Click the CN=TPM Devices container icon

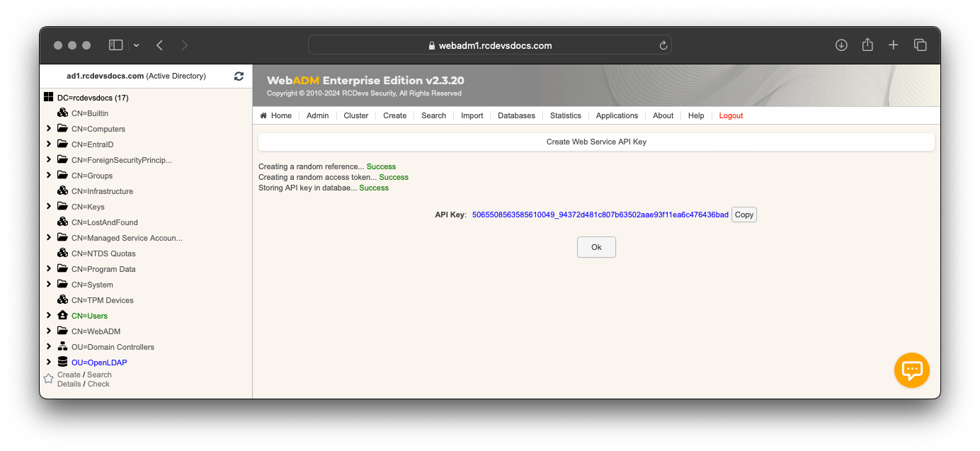click(x=63, y=300)
